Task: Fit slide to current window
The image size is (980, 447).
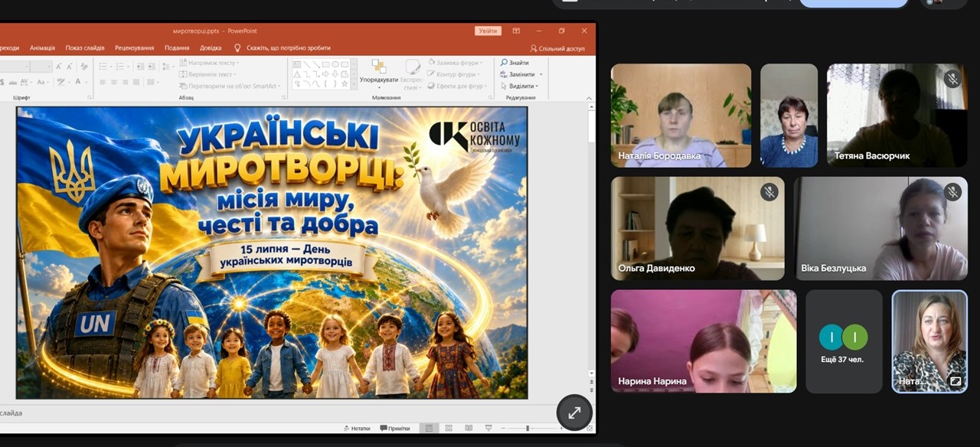Action: (590, 428)
